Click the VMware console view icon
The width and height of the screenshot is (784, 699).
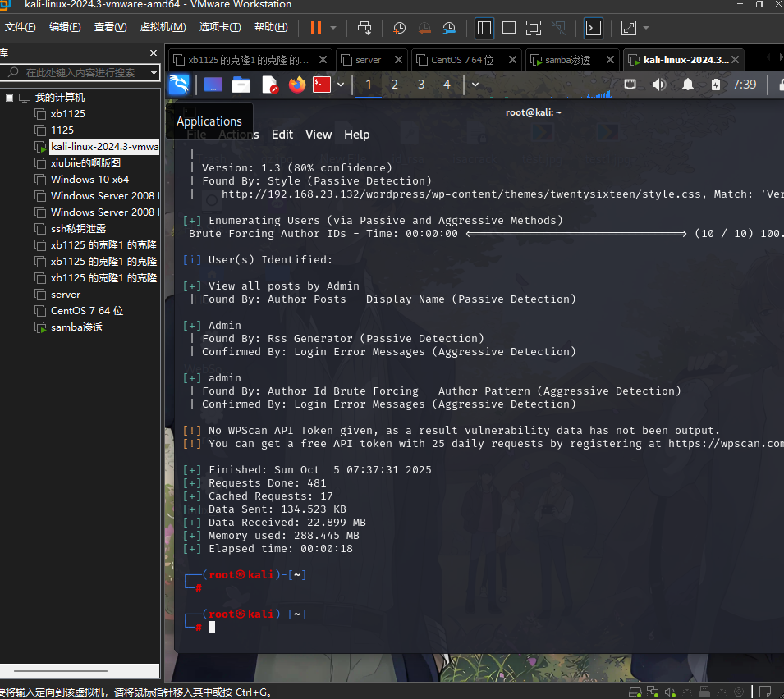click(x=593, y=28)
